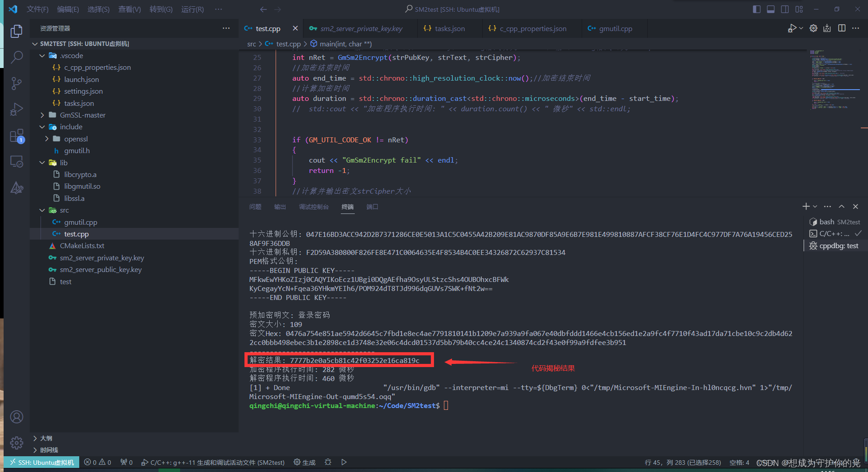Toggle the bottom panel layout

771,9
